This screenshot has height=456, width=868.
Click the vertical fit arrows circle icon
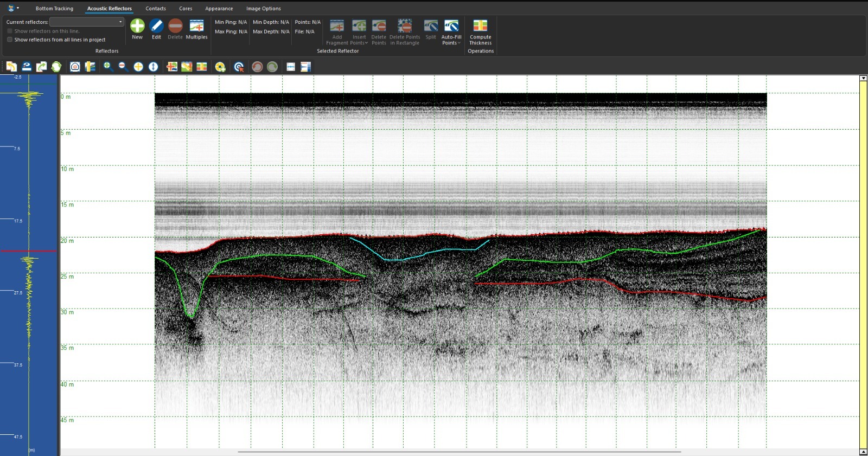154,67
